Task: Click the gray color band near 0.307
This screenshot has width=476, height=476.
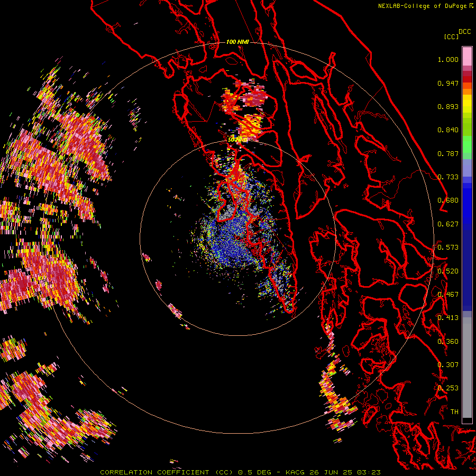Action: [x=467, y=368]
